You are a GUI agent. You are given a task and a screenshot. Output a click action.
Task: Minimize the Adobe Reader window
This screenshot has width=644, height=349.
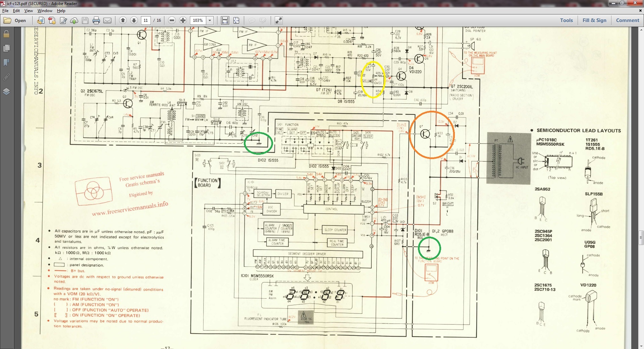613,3
